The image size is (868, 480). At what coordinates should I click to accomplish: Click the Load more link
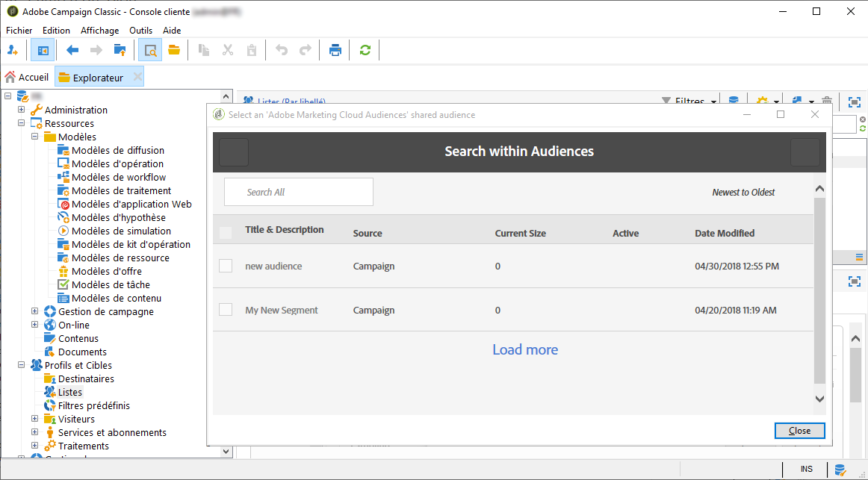coord(525,349)
